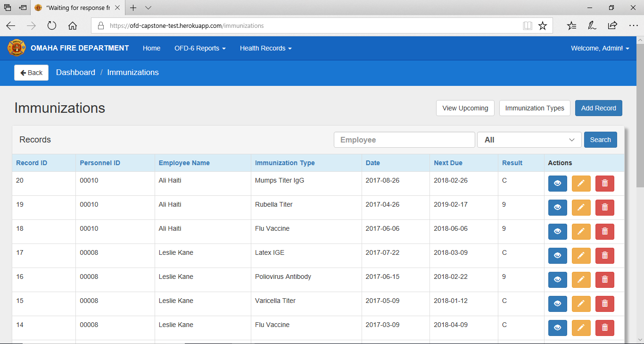The height and width of the screenshot is (344, 644).
Task: Sort by Record ID column
Action: 32,163
